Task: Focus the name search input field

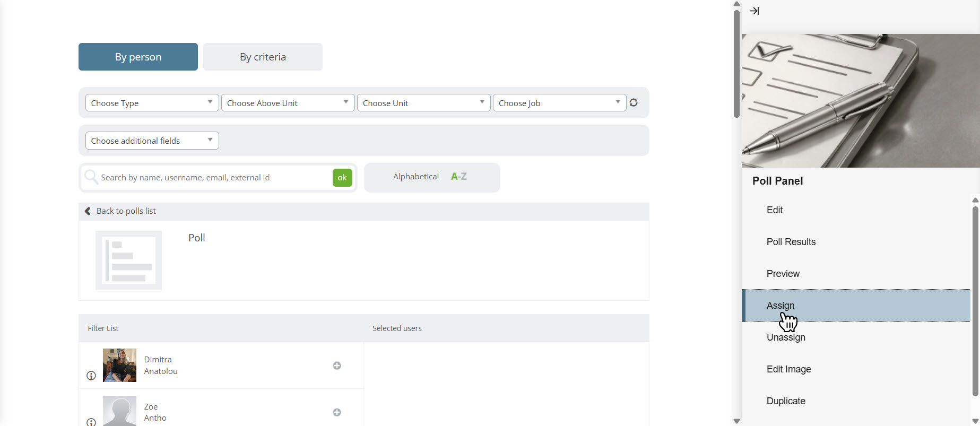Action: (214, 178)
